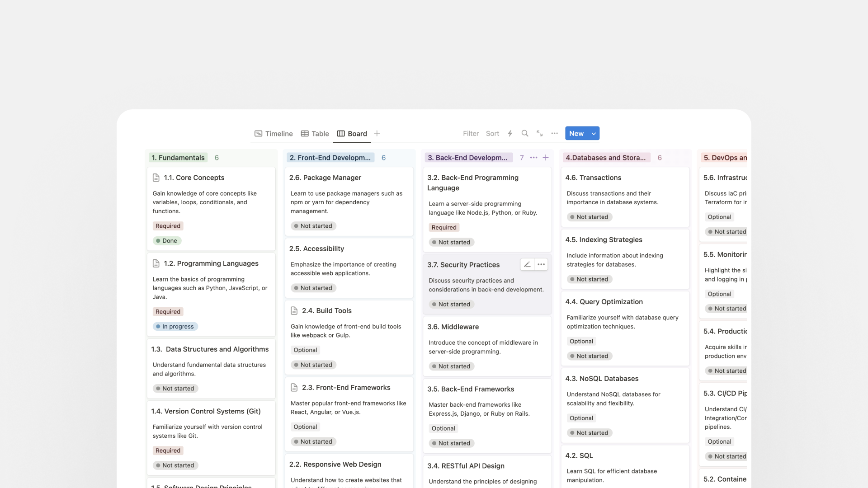The width and height of the screenshot is (868, 488).
Task: Click Optional tag on Front-End Frameworks card
Action: [x=305, y=427]
